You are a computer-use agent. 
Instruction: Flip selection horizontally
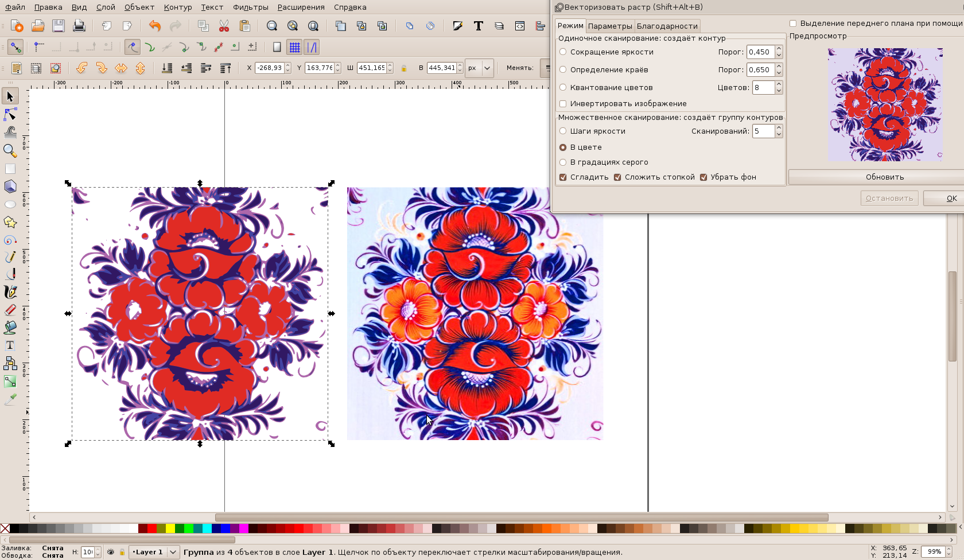(121, 68)
